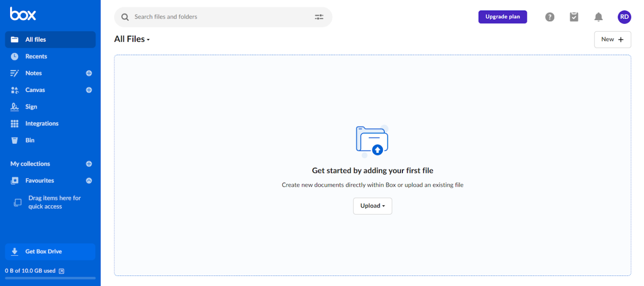Create a new collection with the plus icon

point(89,164)
